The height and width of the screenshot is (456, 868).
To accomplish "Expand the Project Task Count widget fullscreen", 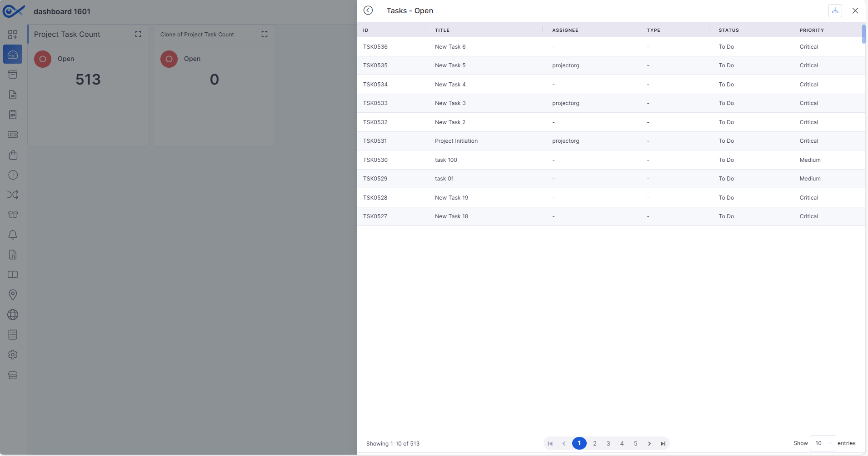I will coord(138,34).
